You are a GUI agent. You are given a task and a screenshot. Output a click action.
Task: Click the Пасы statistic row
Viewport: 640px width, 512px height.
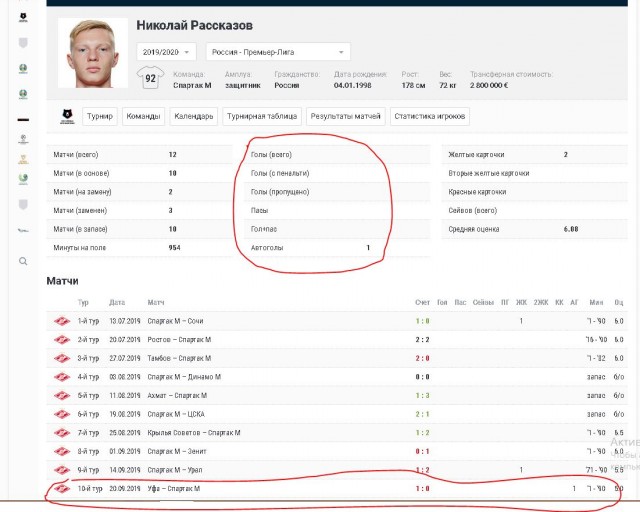tap(337, 211)
